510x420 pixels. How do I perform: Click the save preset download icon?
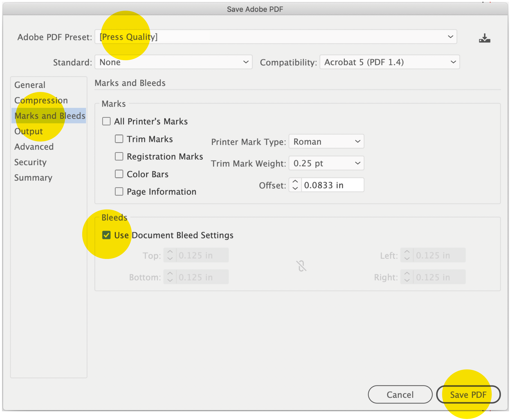484,38
